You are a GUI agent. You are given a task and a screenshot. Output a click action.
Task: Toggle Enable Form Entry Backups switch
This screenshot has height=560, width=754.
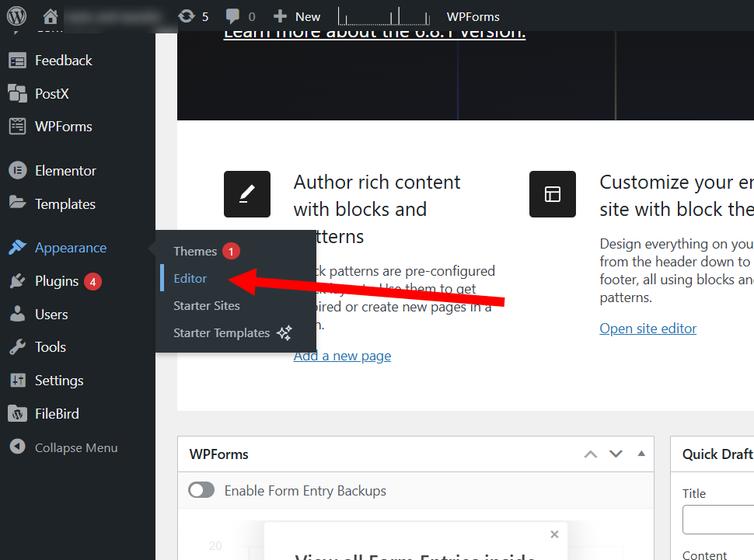point(201,490)
